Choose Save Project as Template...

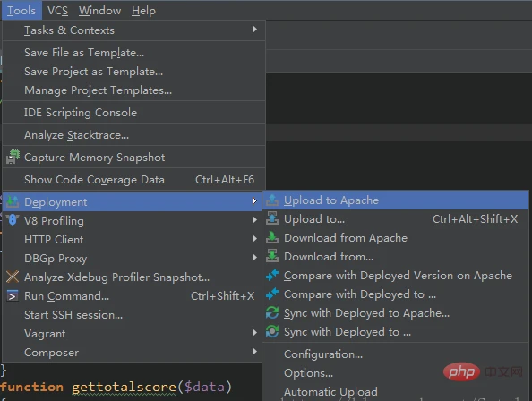coord(133,72)
